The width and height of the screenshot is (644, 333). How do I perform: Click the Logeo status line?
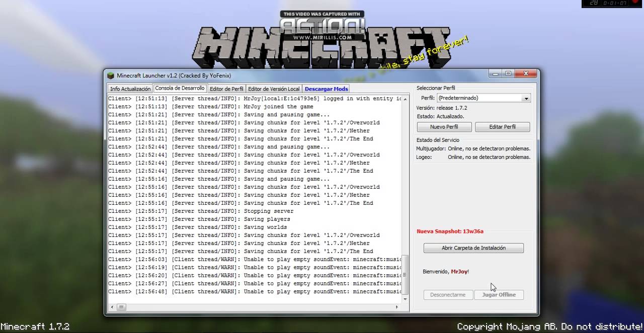(x=473, y=157)
